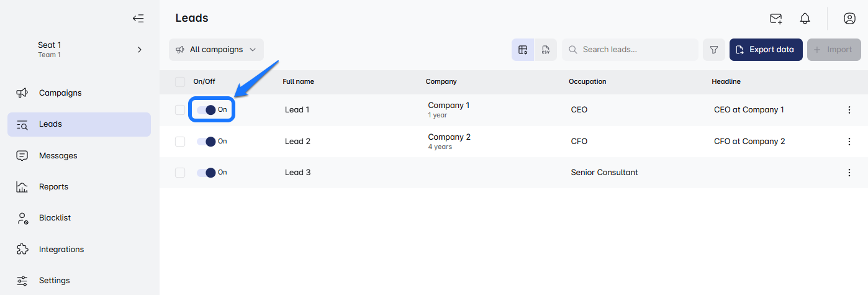Image resolution: width=868 pixels, height=295 pixels.
Task: Open the Blacklist sidebar item
Action: [x=55, y=218]
